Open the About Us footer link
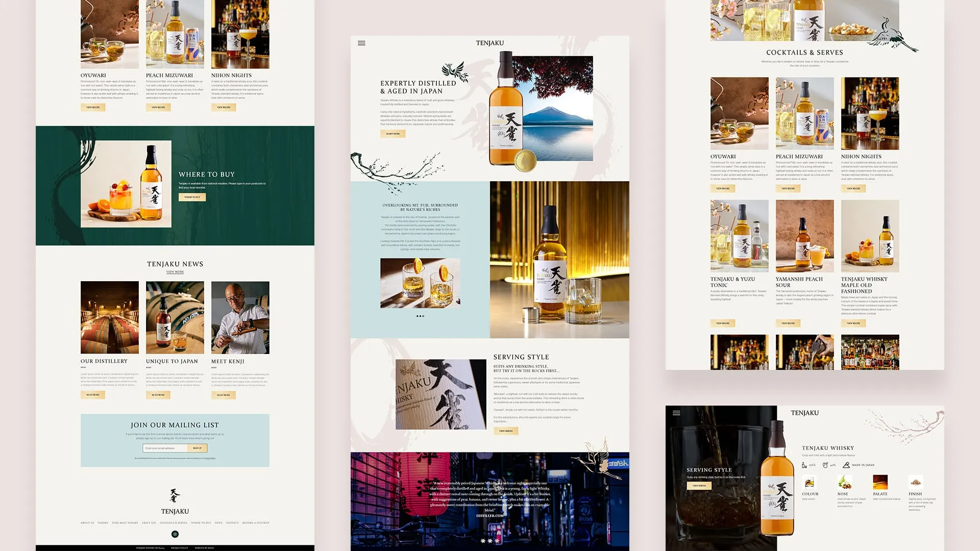 pyautogui.click(x=87, y=523)
